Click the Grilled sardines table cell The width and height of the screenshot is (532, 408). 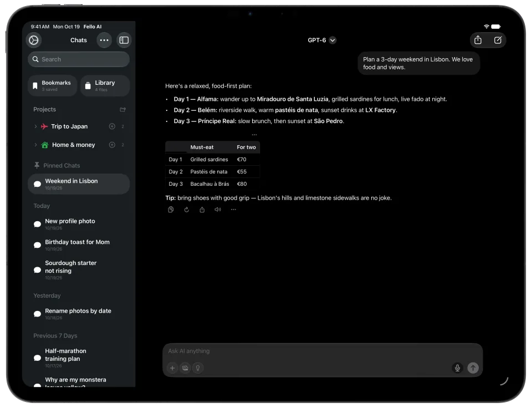(209, 160)
